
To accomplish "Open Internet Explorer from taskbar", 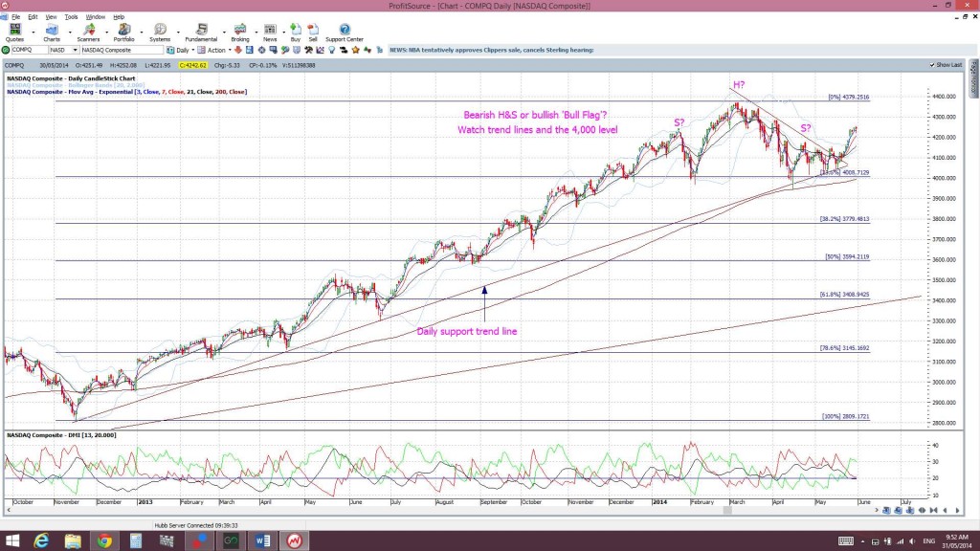I will pyautogui.click(x=41, y=540).
